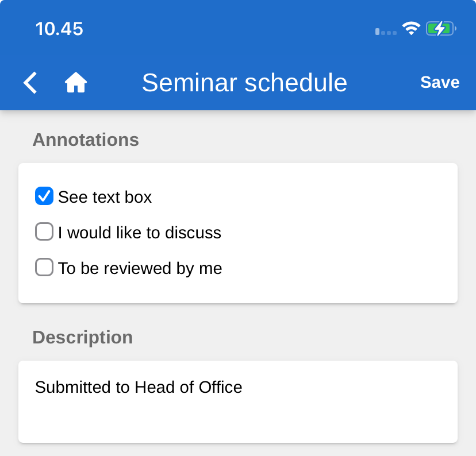Click the cellular signal bars icon
Screen dimensions: 476x456
(x=386, y=32)
